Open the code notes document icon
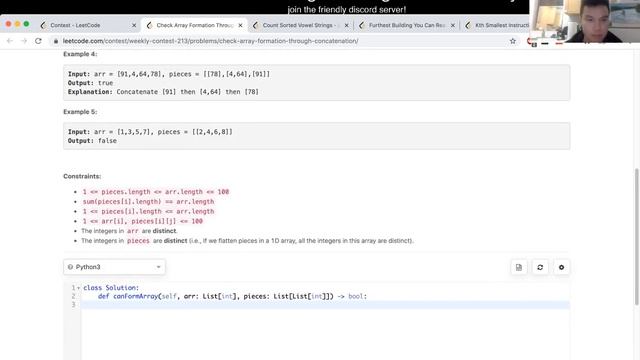This screenshot has width=640, height=360. tap(519, 267)
